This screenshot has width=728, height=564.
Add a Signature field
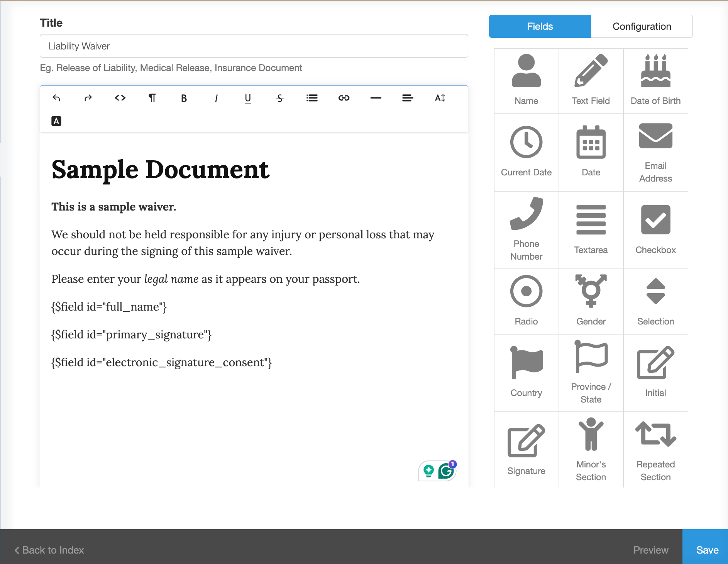pos(527,450)
